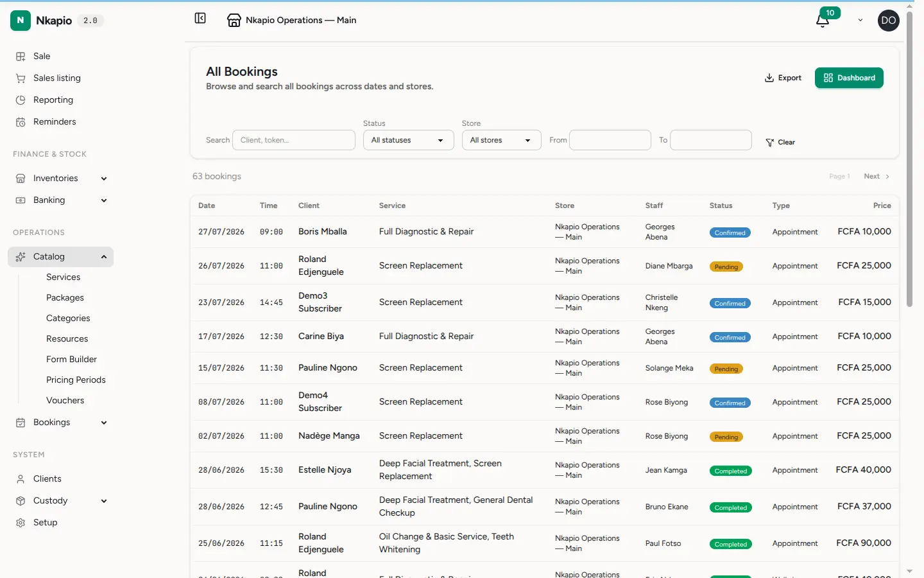Image resolution: width=924 pixels, height=578 pixels.
Task: Click the Clear filters button
Action: tap(780, 143)
